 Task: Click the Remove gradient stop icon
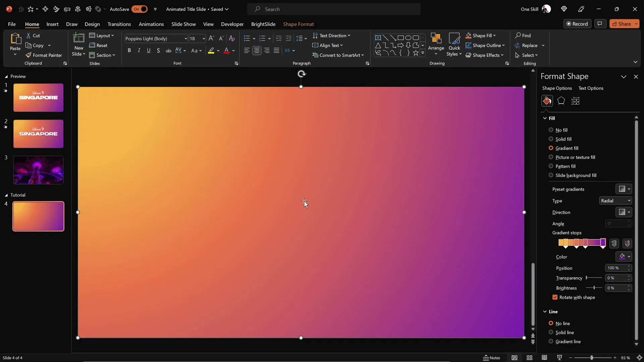(x=627, y=243)
